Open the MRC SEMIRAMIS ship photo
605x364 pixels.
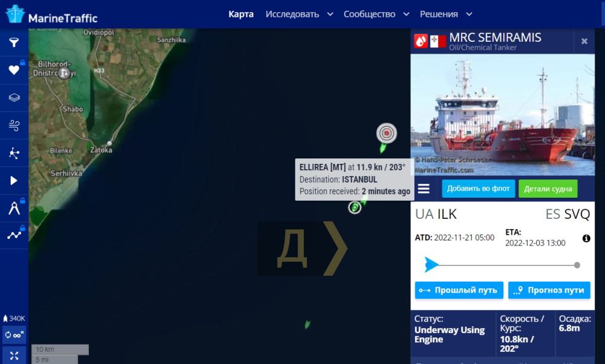pyautogui.click(x=503, y=114)
